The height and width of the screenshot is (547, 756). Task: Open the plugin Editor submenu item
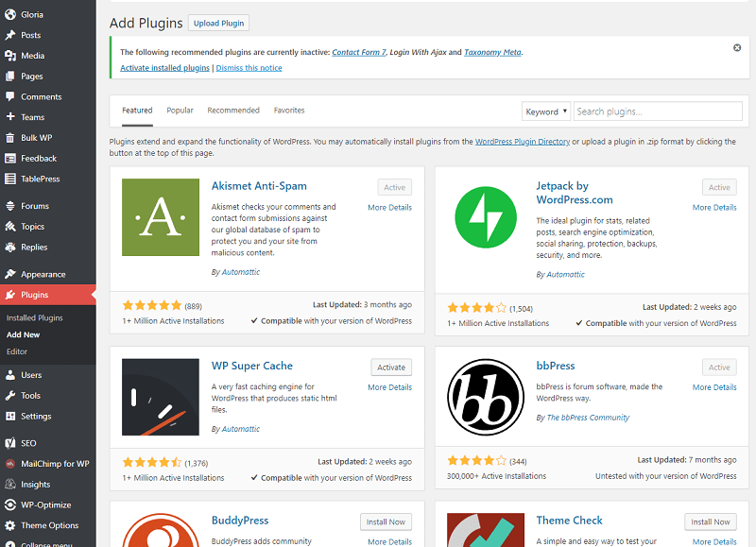coord(17,351)
